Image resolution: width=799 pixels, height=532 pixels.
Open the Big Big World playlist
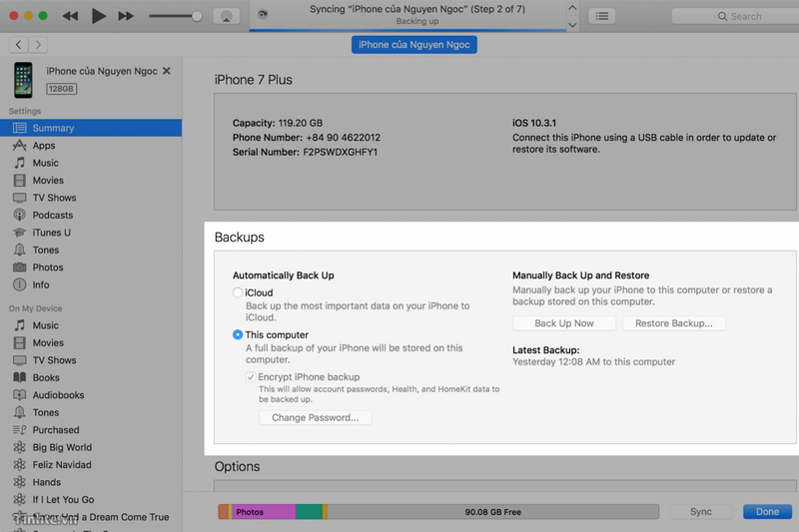click(x=91, y=447)
